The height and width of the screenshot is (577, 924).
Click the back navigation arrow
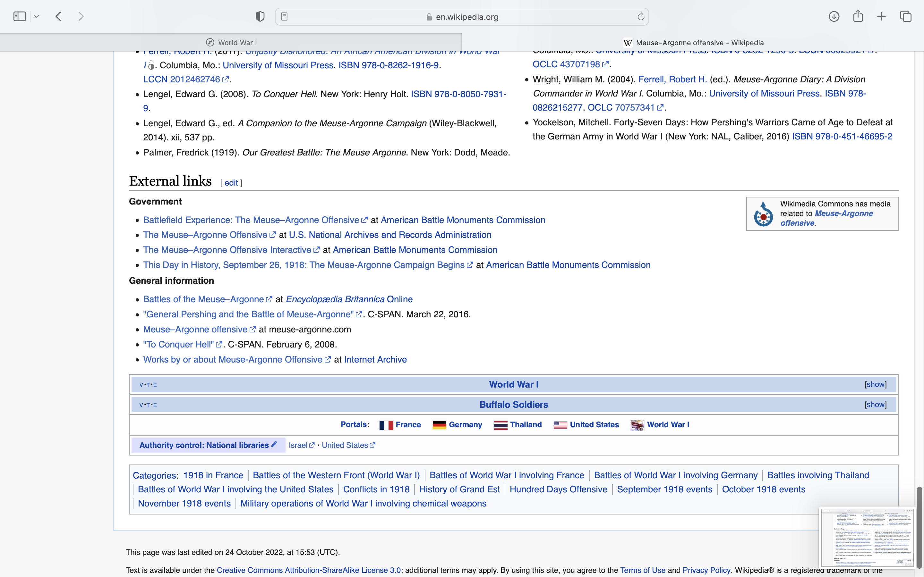pos(58,16)
